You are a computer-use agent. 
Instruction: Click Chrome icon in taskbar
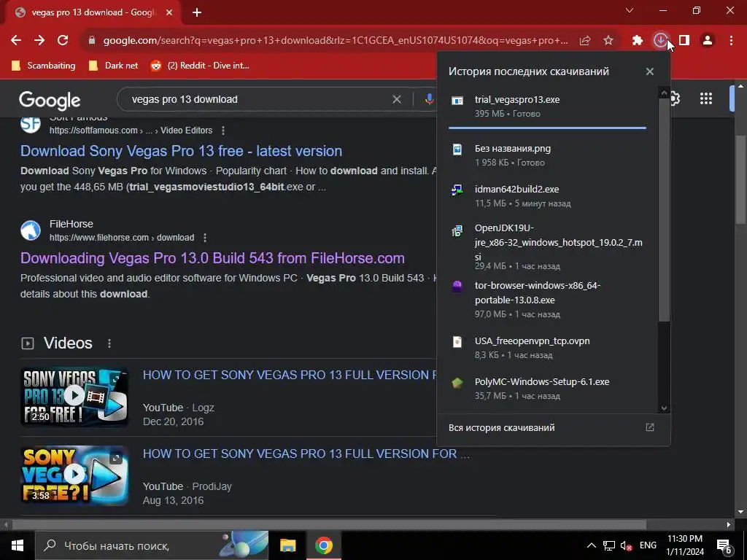323,545
